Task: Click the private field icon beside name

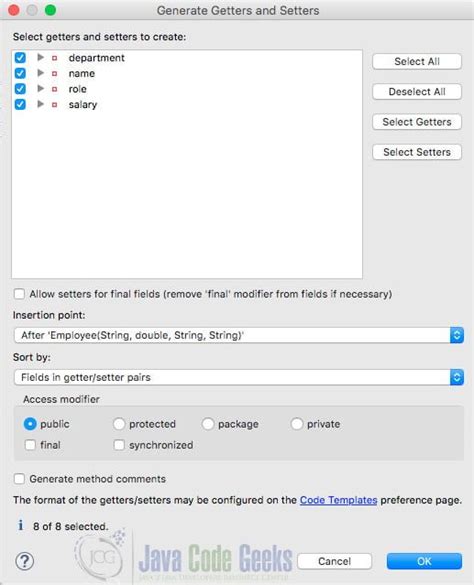Action: point(54,73)
